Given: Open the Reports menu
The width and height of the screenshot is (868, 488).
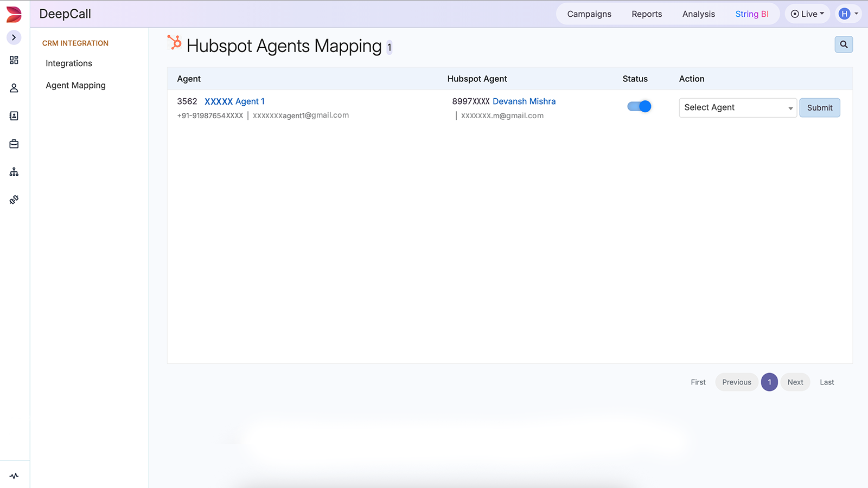Looking at the screenshot, I should pyautogui.click(x=647, y=14).
